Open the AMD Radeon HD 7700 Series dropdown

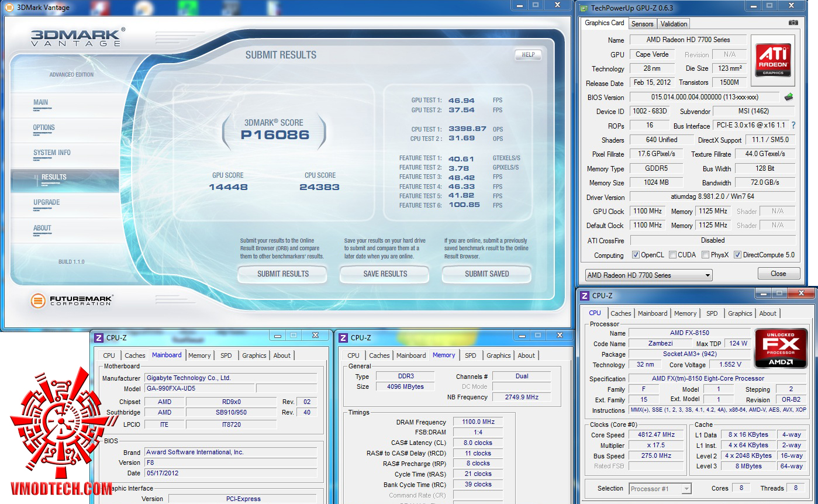pos(648,275)
